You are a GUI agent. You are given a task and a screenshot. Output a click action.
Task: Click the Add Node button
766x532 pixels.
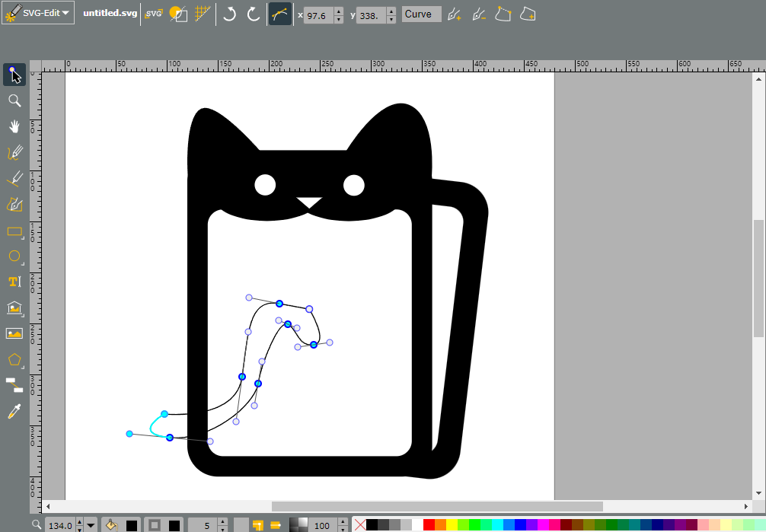click(x=455, y=14)
